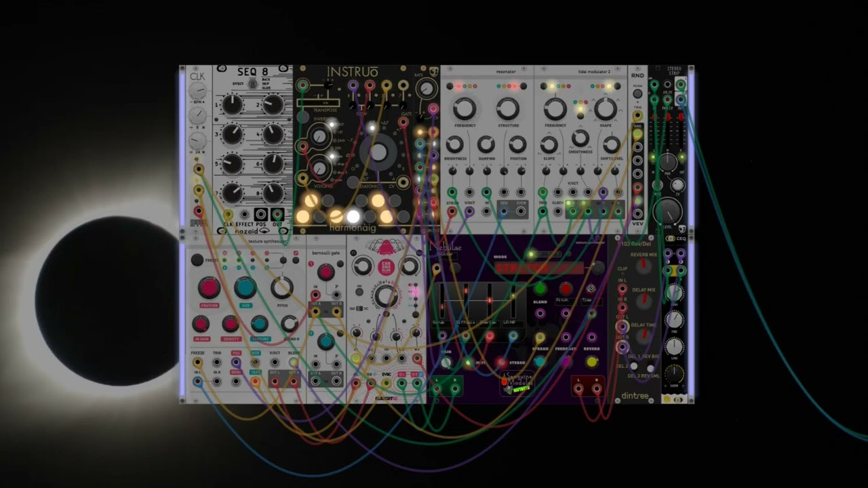This screenshot has height=488, width=868.
Task: Click the resonator FREQUENCY knob
Action: pos(465,108)
